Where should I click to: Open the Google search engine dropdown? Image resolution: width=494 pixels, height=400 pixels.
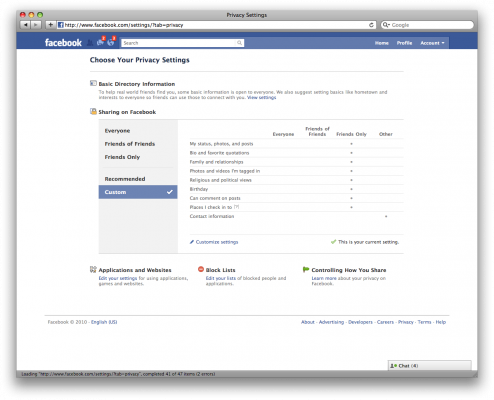[386, 25]
